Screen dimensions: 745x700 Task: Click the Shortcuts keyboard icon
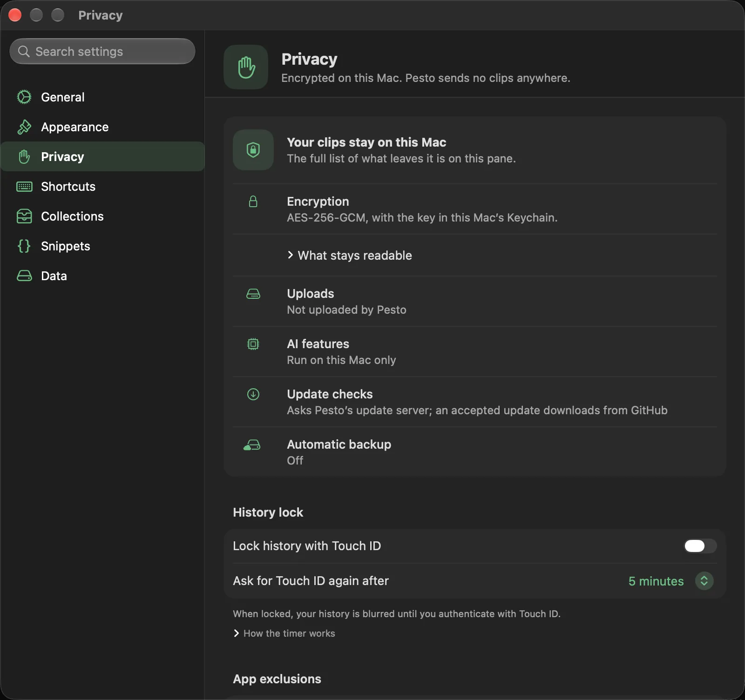(x=24, y=187)
